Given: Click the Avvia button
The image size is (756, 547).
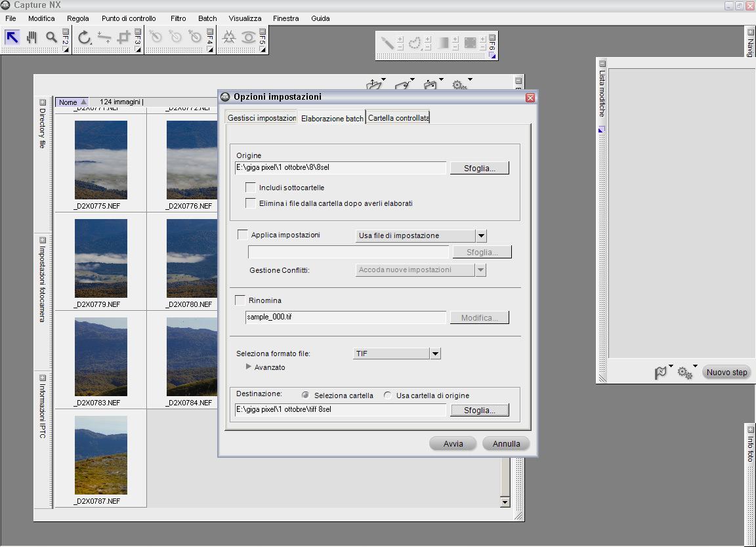Looking at the screenshot, I should (x=453, y=444).
